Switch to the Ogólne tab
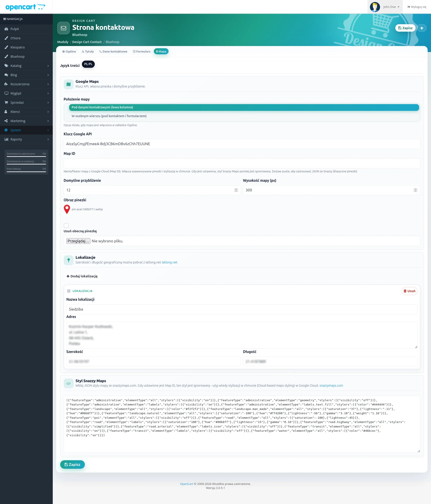 69,52
